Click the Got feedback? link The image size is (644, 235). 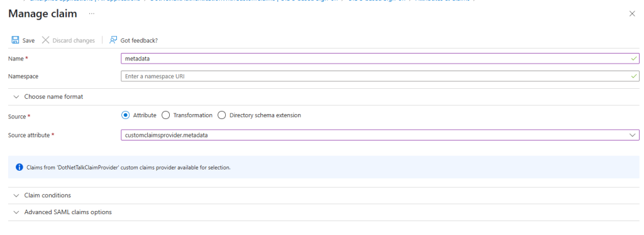coord(139,40)
